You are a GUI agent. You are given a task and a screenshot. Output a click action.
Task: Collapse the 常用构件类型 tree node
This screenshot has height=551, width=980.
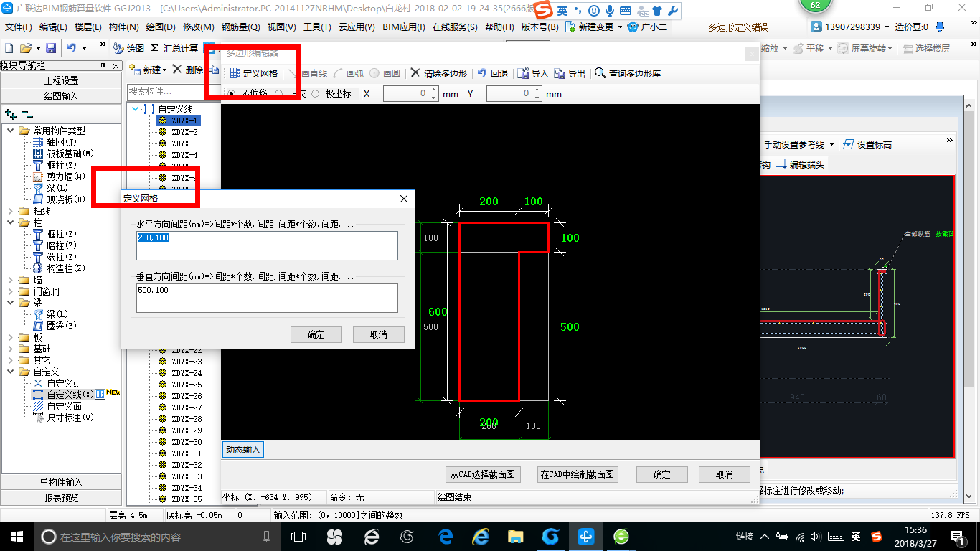coord(11,131)
